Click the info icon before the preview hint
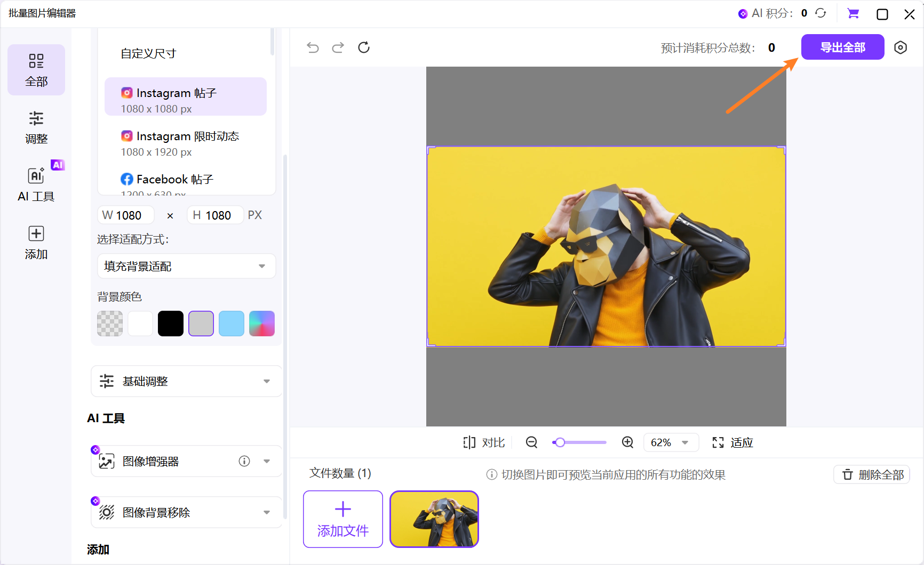This screenshot has width=924, height=565. (x=492, y=474)
